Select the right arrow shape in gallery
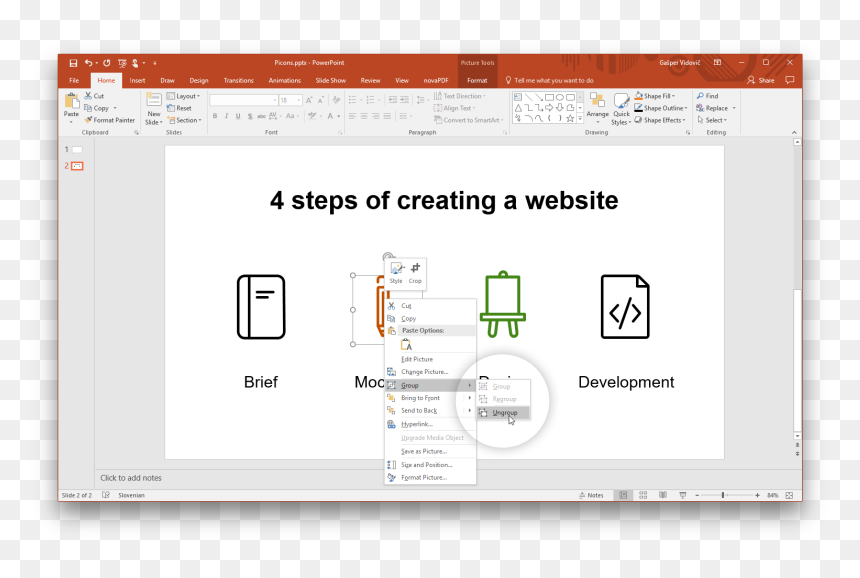This screenshot has height=578, width=860. (549, 107)
